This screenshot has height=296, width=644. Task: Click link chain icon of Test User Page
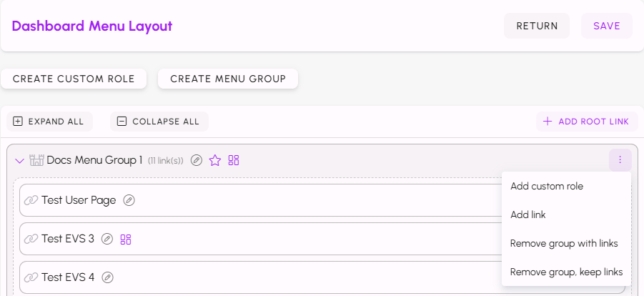click(x=31, y=200)
